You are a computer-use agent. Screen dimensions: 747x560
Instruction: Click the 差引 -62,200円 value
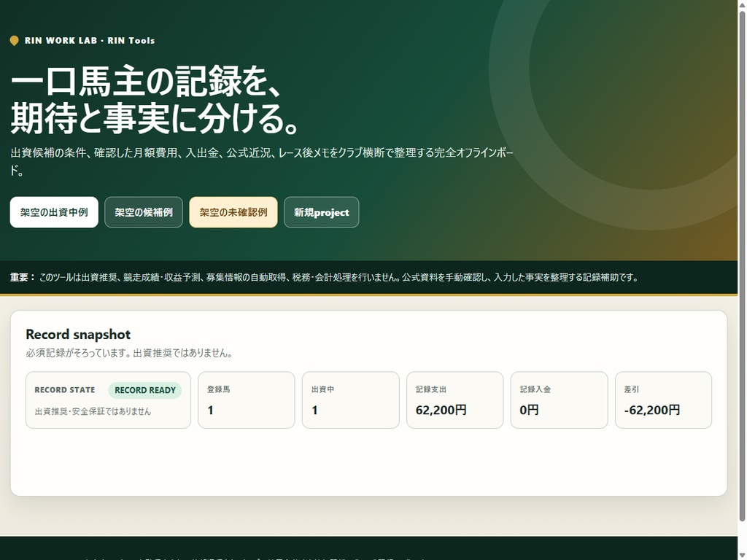pyautogui.click(x=651, y=410)
